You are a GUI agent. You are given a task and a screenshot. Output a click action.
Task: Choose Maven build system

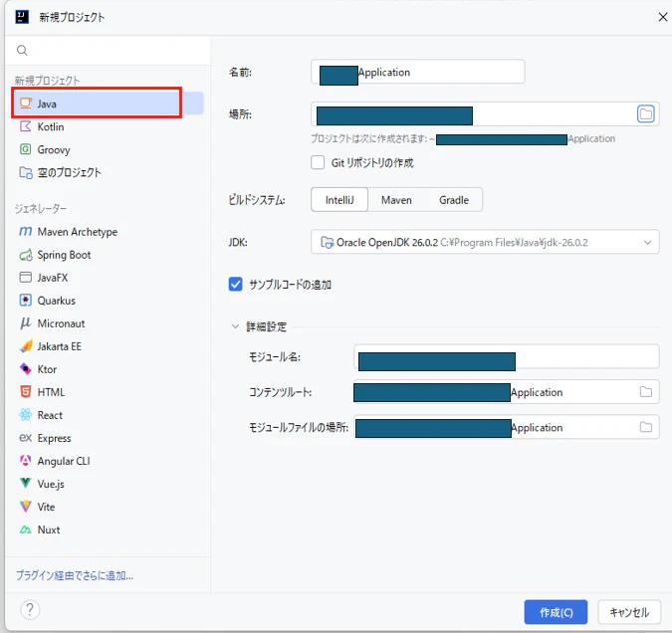[x=396, y=200]
